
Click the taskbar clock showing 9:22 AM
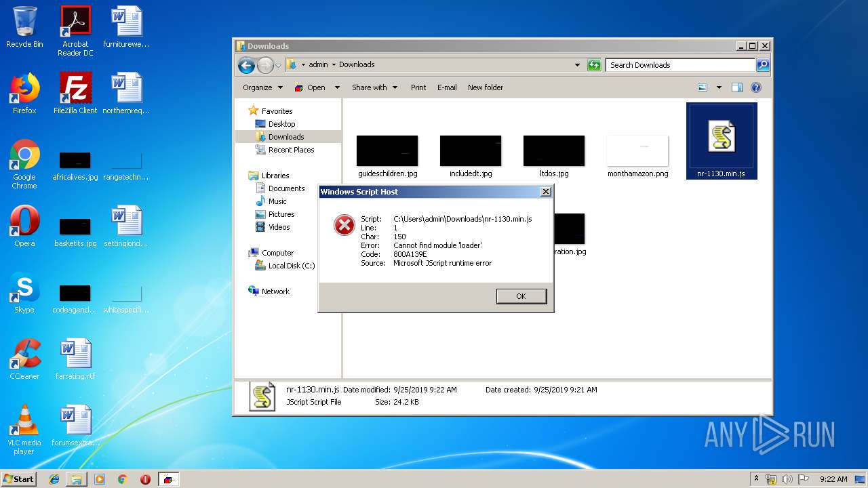(833, 479)
